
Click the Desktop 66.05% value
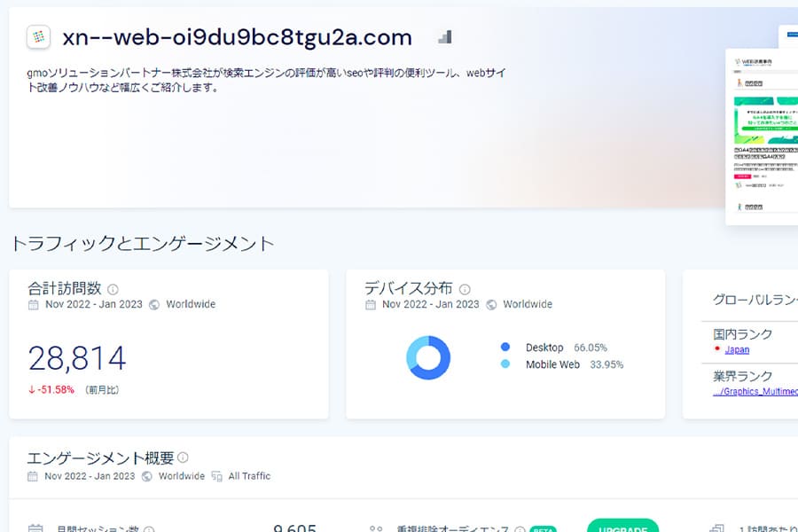pos(591,348)
